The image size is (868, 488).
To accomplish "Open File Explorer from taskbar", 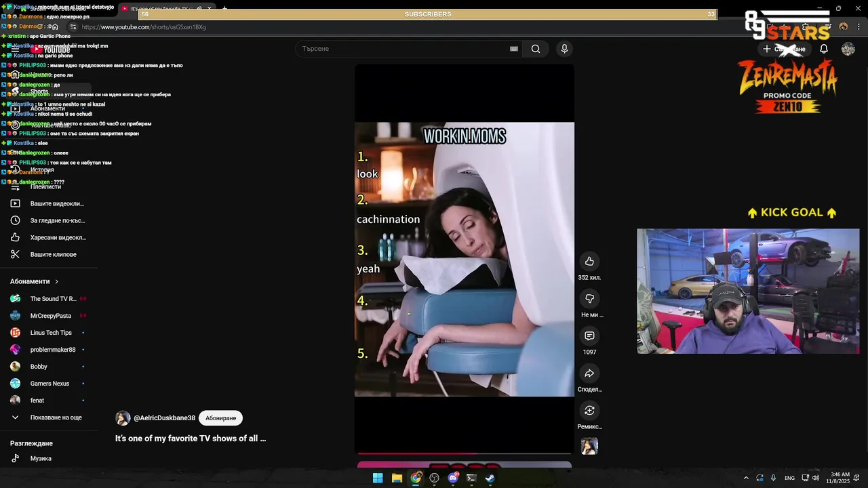I will point(397,478).
